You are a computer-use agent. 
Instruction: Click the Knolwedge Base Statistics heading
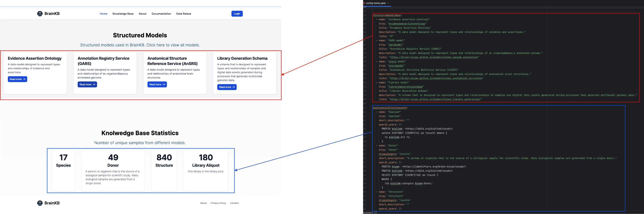140,133
